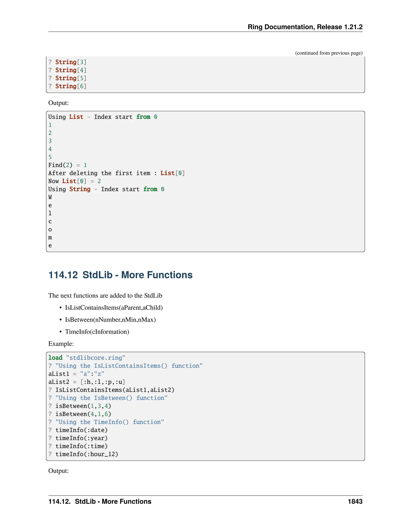
Task: Click the 'aList2 = [:h,:l,:p,:u]' line
Action: [x=87, y=382]
